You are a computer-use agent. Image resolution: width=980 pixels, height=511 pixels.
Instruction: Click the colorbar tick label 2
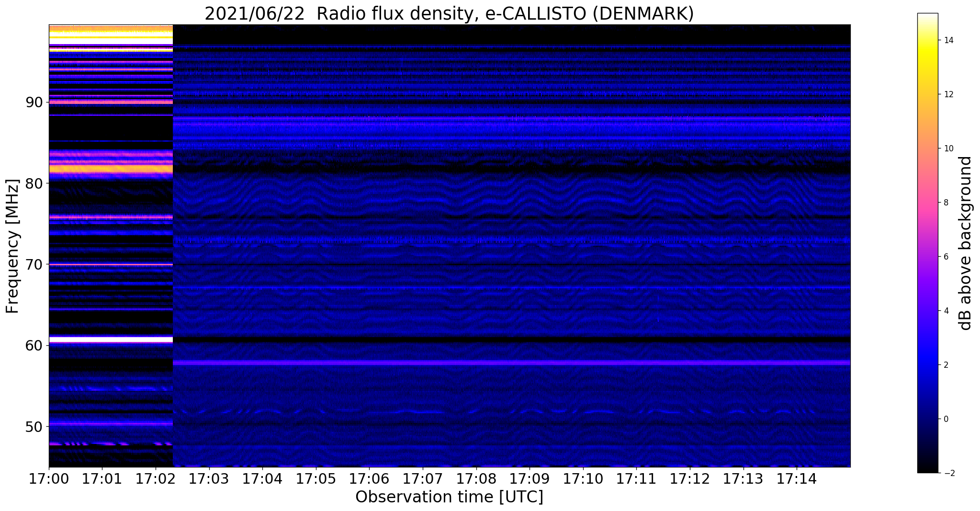click(946, 365)
